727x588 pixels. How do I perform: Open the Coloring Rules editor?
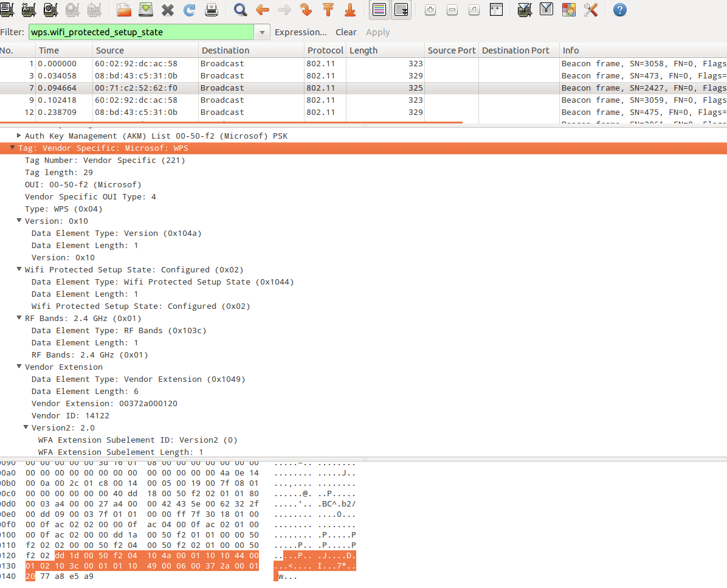(568, 10)
